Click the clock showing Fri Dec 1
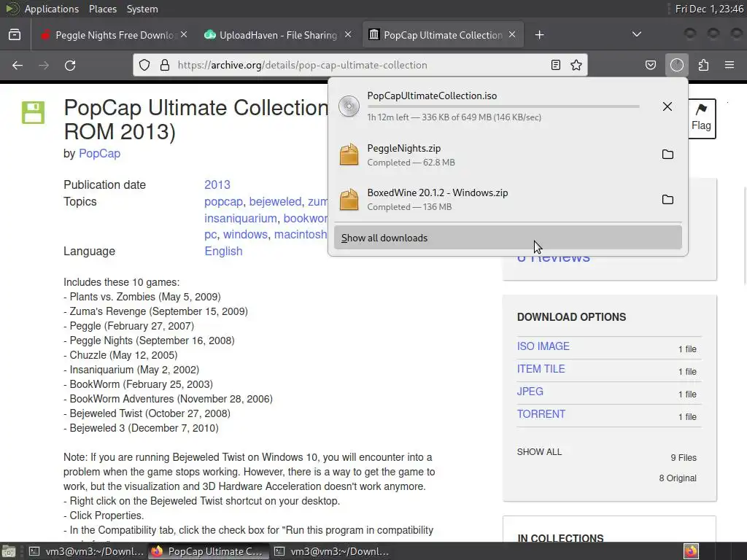 709,9
